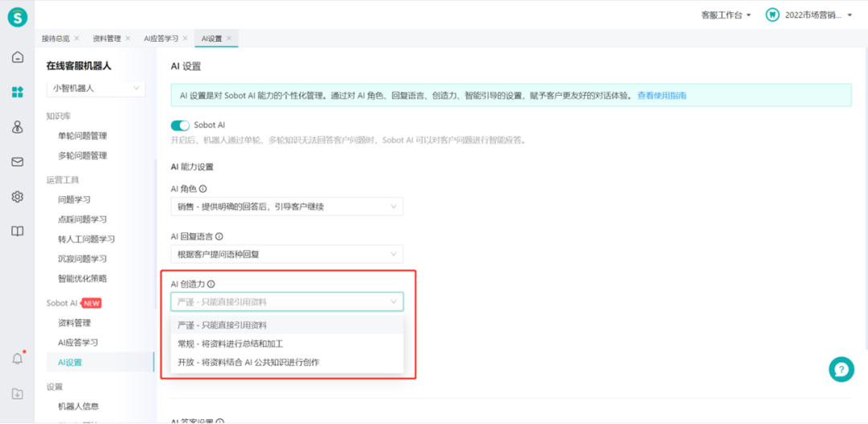Open the home icon in left sidebar
This screenshot has height=424, width=868.
pyautogui.click(x=18, y=57)
